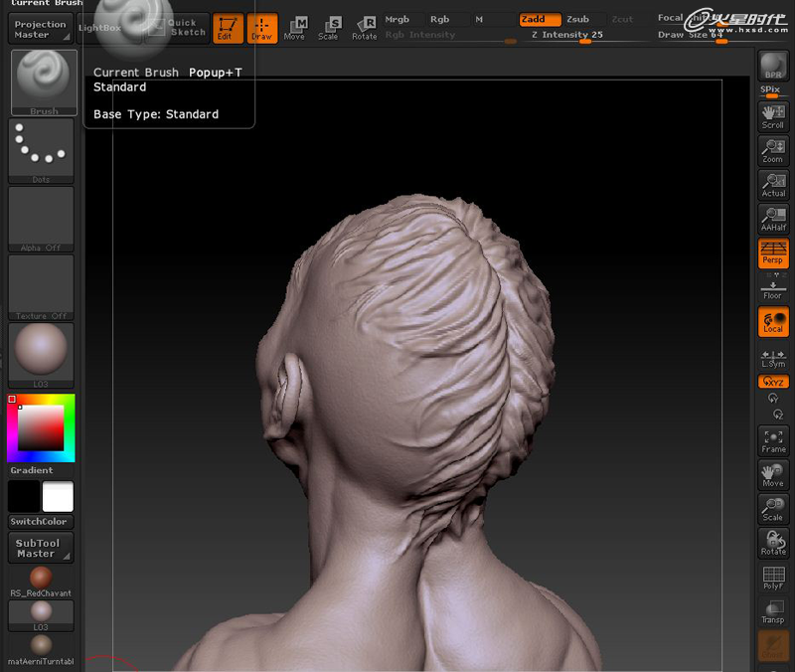Click the Quick Sketch button
The image size is (795, 672).
tap(178, 28)
